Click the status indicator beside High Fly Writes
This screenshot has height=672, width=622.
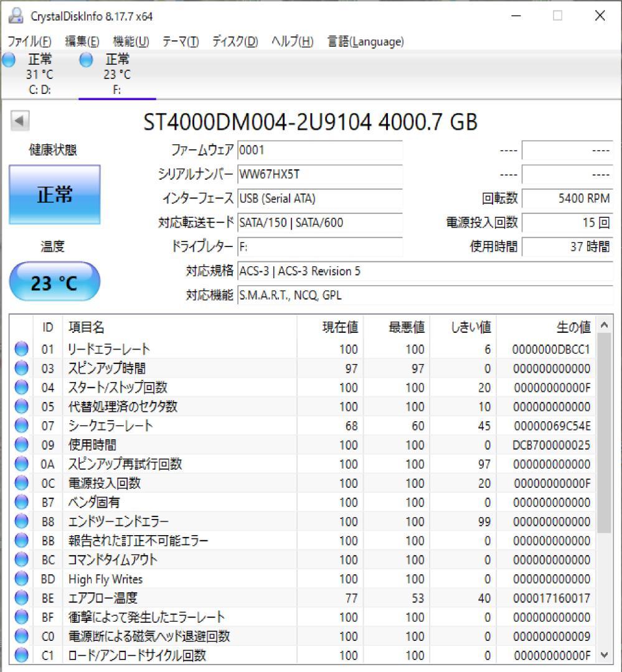coord(21,579)
